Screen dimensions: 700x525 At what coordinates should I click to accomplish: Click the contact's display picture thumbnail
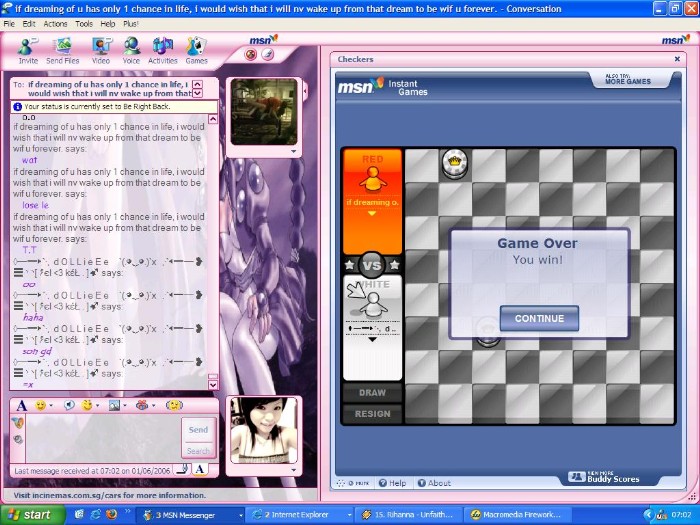tap(264, 112)
